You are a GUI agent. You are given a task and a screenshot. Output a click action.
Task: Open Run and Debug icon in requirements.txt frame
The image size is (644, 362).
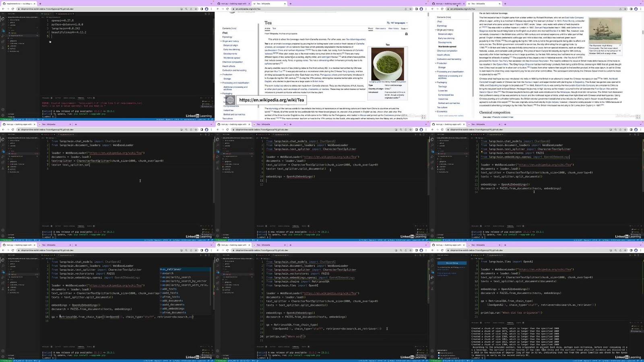[x=3, y=35]
